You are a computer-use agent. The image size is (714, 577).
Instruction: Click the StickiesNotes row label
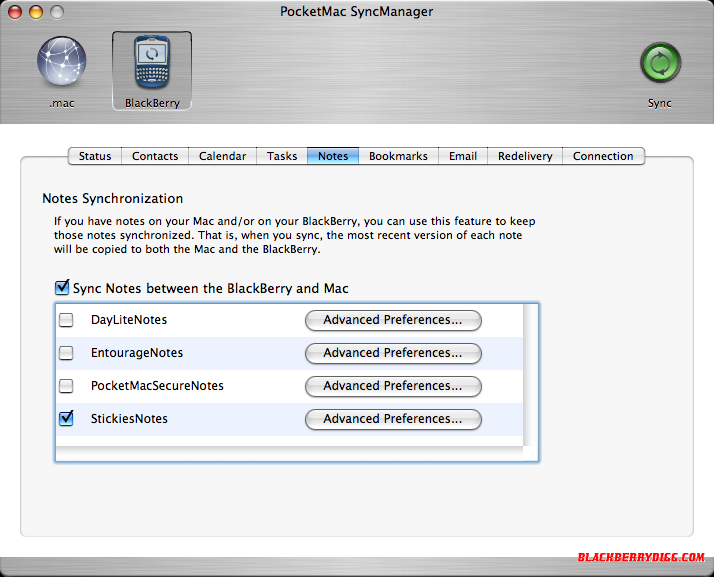[x=129, y=419]
